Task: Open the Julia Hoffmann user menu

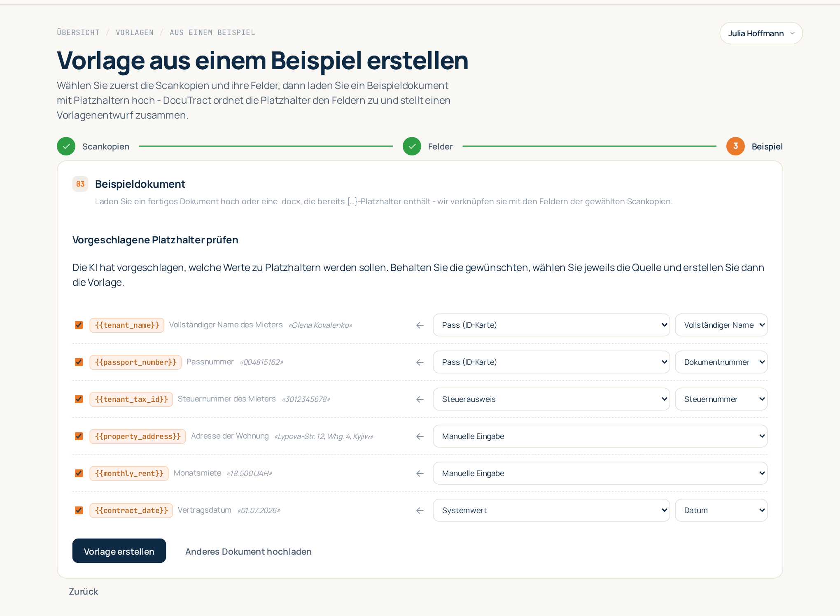Action: click(x=761, y=33)
